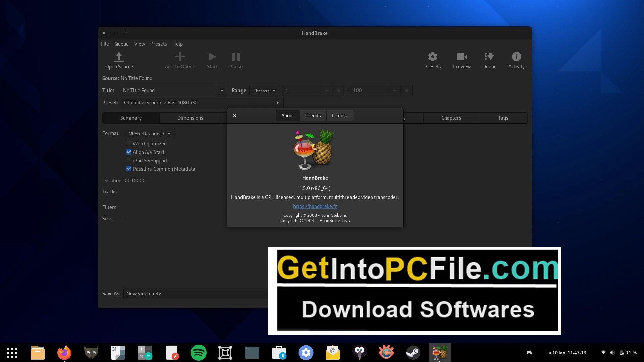Enable iPod 5G Support checkbox

[x=129, y=160]
